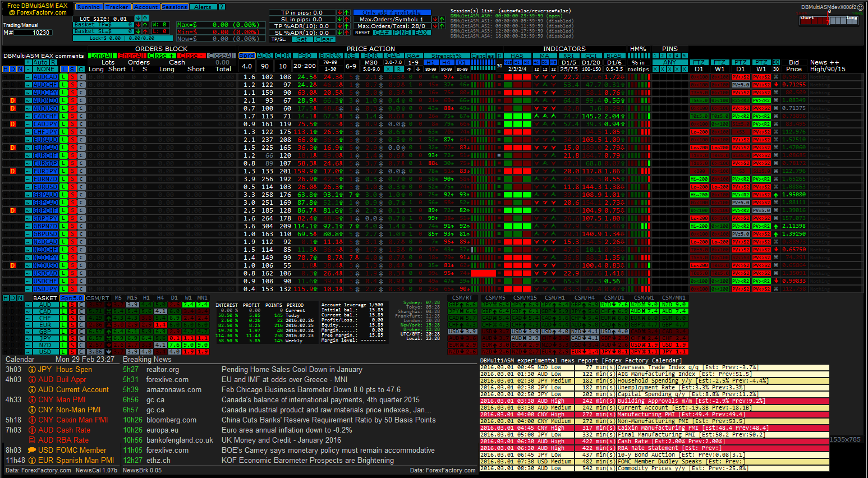Toggle pin number 1 under PINS

[x=655, y=56]
